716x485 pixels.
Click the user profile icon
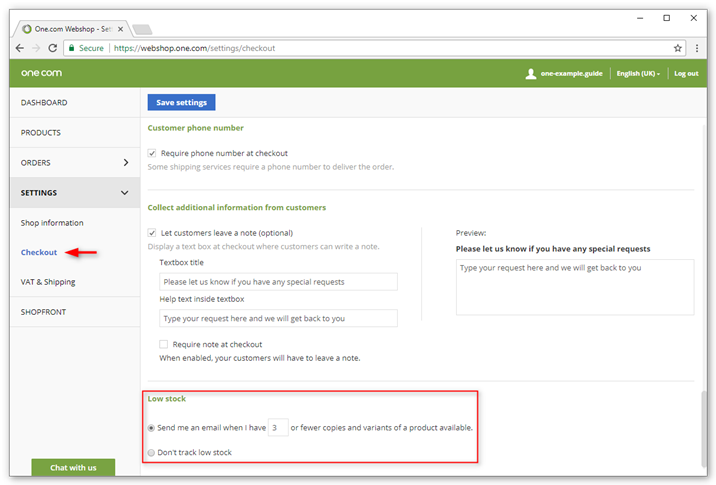coord(531,74)
